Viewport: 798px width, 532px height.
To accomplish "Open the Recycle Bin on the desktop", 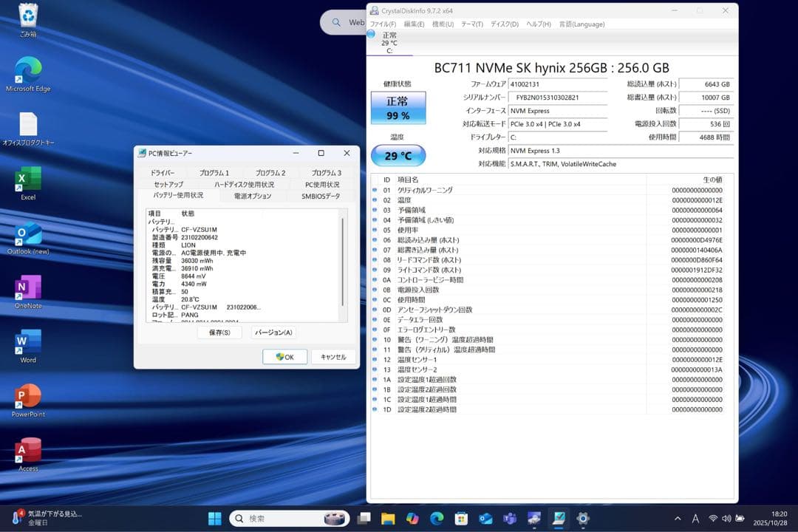I will [27, 16].
